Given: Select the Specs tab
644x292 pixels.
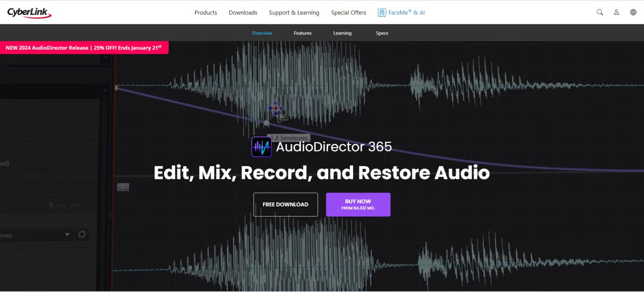Looking at the screenshot, I should 382,33.
